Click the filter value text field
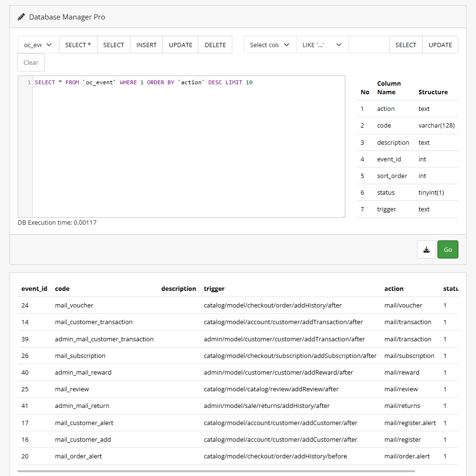 point(369,45)
